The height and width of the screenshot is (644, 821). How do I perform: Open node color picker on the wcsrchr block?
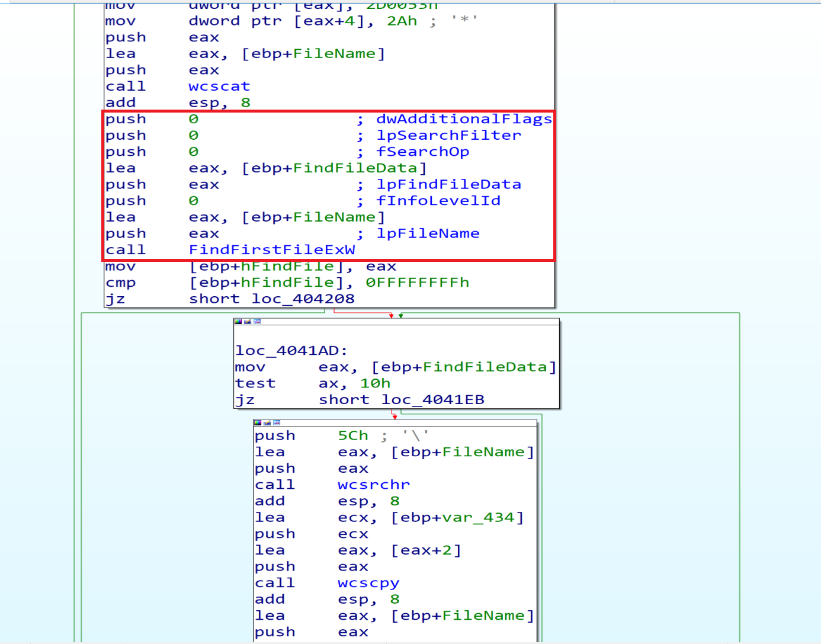[x=257, y=423]
